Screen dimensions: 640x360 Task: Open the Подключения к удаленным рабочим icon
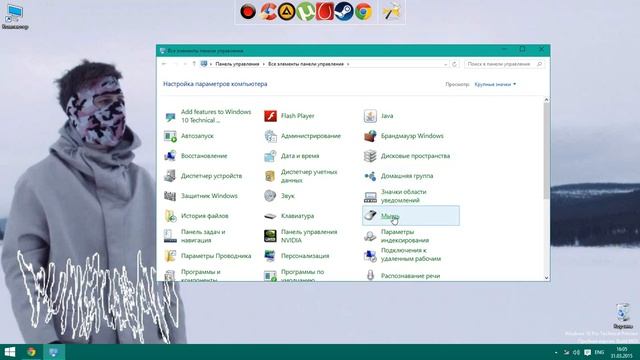point(370,255)
